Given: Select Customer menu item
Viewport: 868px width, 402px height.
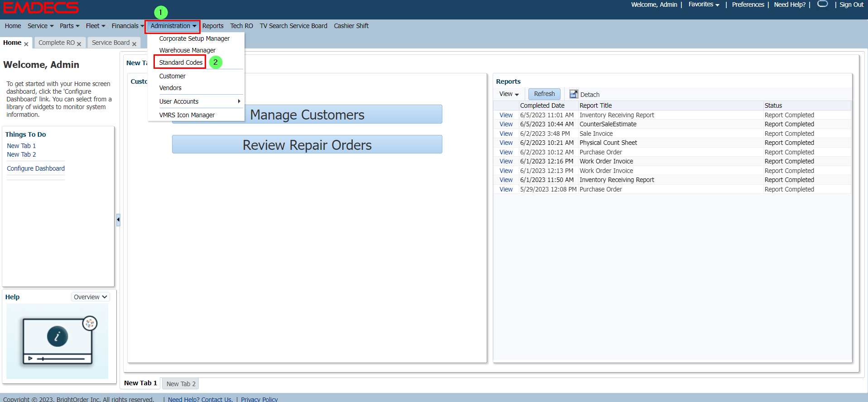Looking at the screenshot, I should [x=172, y=76].
